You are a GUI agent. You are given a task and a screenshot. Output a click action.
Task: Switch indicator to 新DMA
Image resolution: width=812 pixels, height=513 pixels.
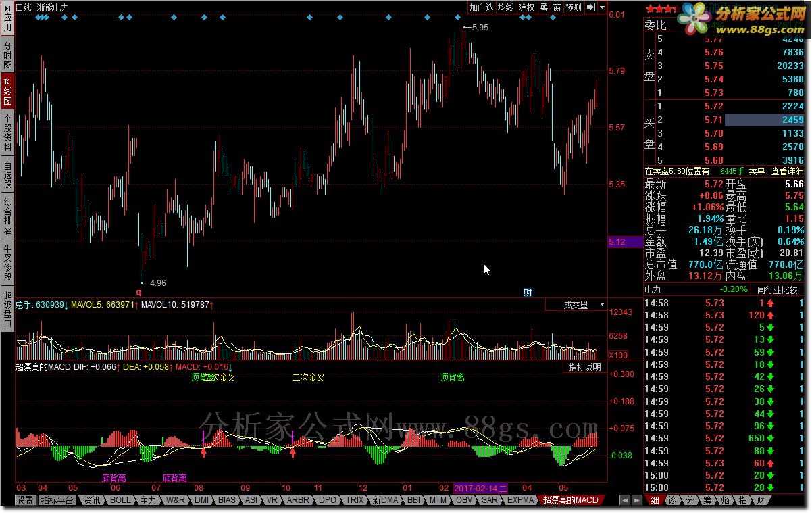[385, 500]
